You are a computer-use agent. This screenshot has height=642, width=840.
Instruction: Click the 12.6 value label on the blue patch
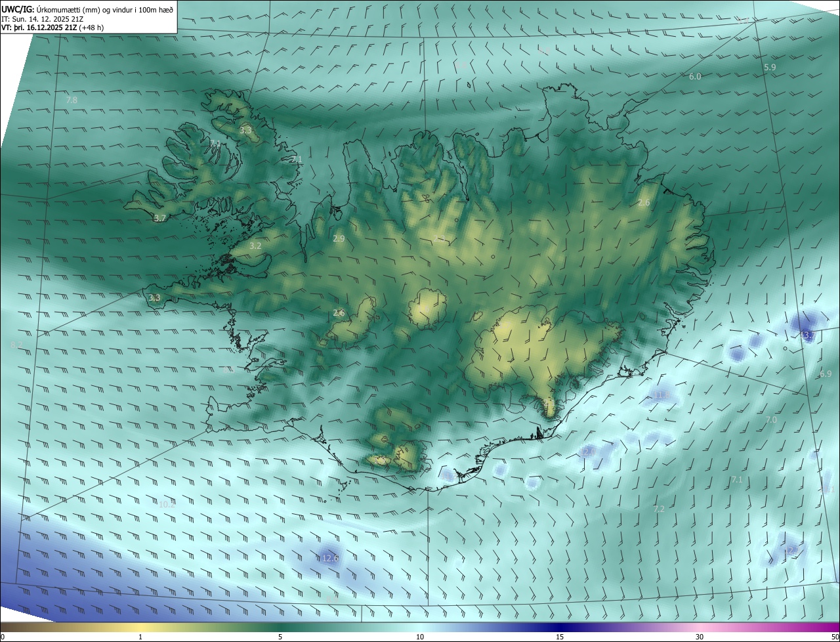tap(330, 559)
